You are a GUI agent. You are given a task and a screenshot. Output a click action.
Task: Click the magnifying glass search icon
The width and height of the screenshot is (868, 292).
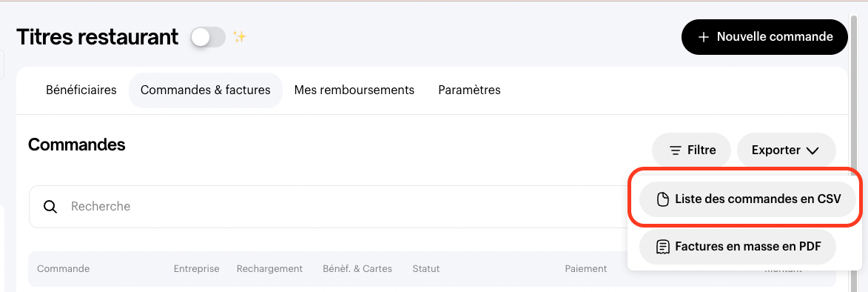coord(50,207)
